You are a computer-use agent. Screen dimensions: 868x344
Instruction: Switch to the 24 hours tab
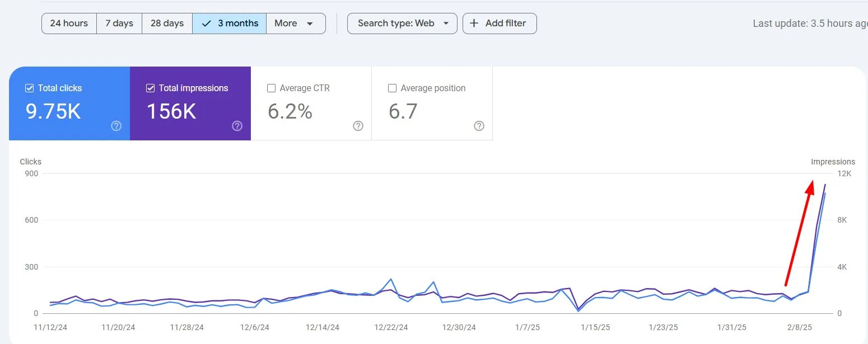(x=68, y=23)
